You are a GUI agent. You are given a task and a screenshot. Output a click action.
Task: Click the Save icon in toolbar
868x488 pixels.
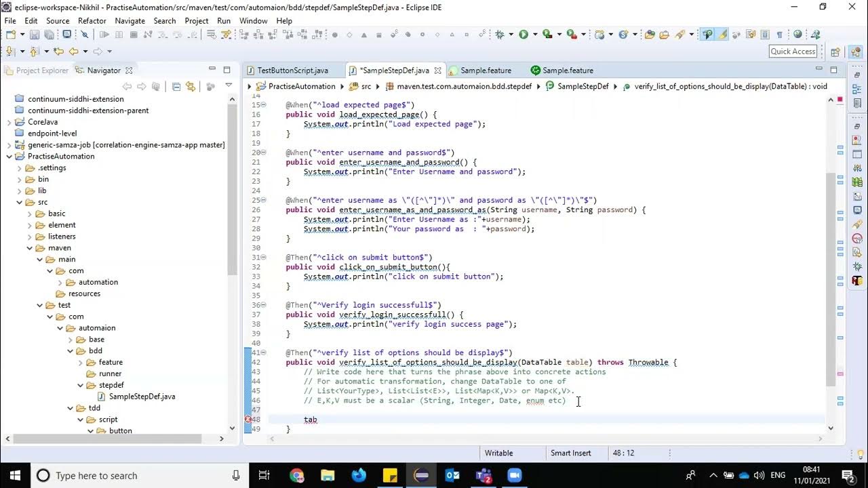pyautogui.click(x=34, y=35)
